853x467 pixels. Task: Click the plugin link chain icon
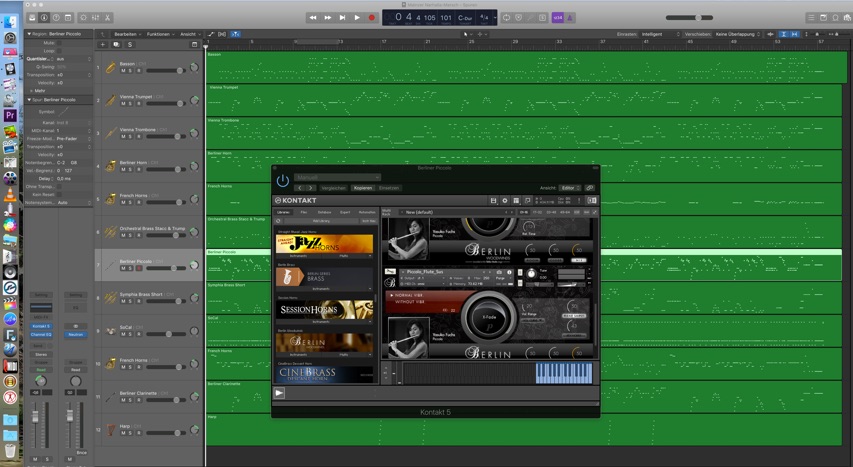coord(590,188)
